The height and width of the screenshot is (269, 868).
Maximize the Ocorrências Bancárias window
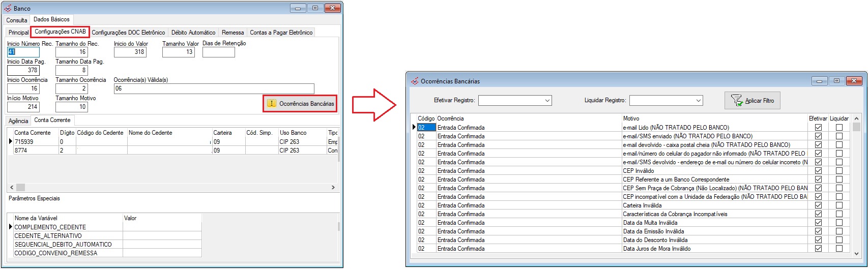pyautogui.click(x=836, y=81)
